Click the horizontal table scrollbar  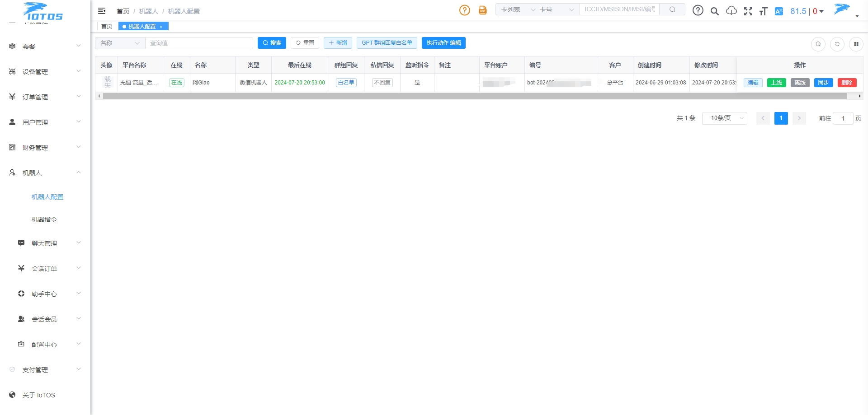[x=475, y=96]
